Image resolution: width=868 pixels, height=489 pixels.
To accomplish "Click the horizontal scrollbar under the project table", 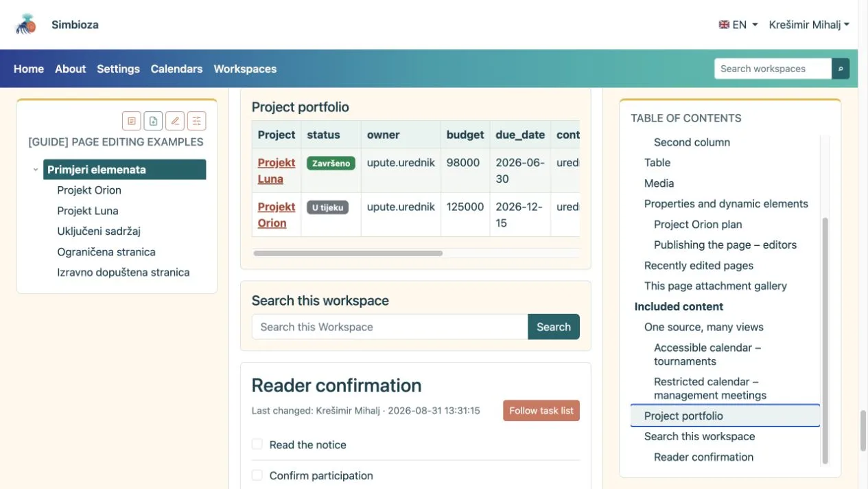I will pyautogui.click(x=348, y=253).
